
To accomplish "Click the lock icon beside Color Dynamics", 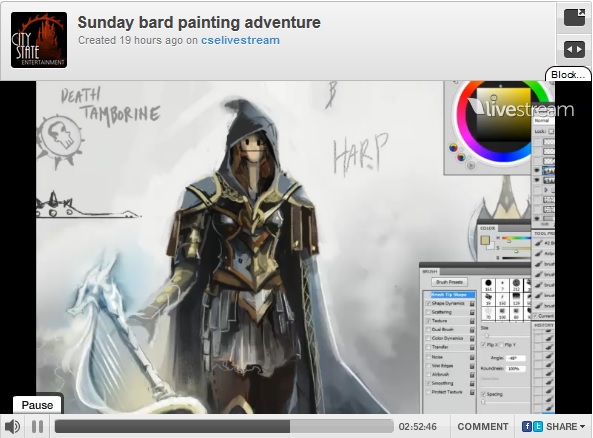I will coord(472,338).
